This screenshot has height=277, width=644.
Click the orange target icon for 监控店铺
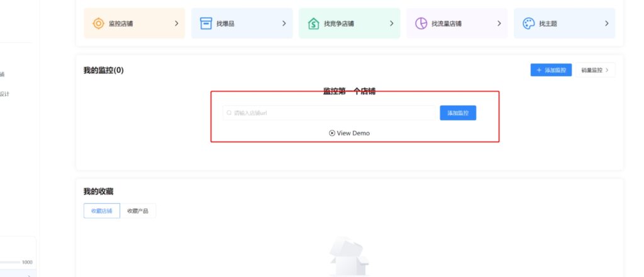click(x=99, y=23)
